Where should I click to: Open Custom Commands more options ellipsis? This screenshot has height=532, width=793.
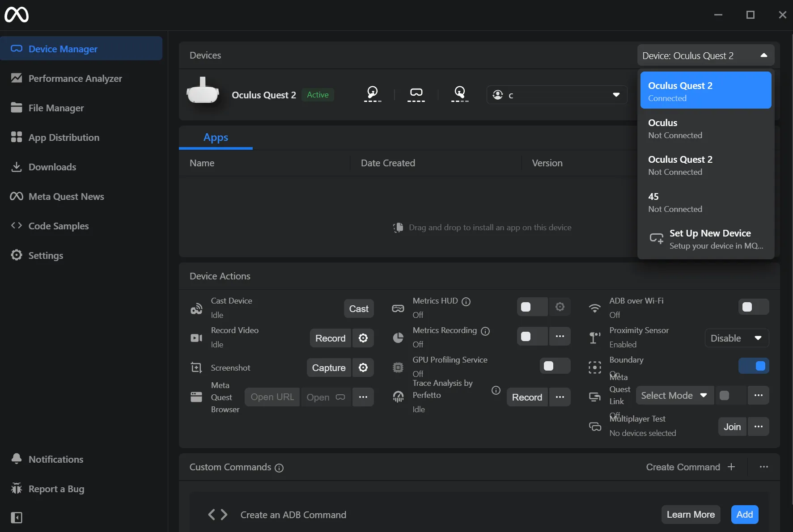tap(763, 467)
